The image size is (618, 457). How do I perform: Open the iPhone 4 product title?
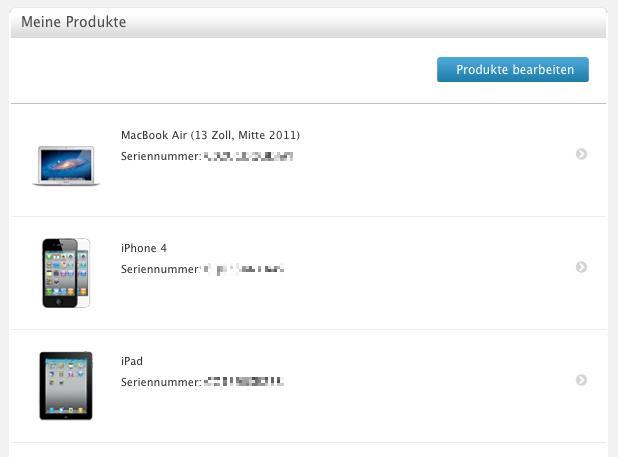pos(144,248)
